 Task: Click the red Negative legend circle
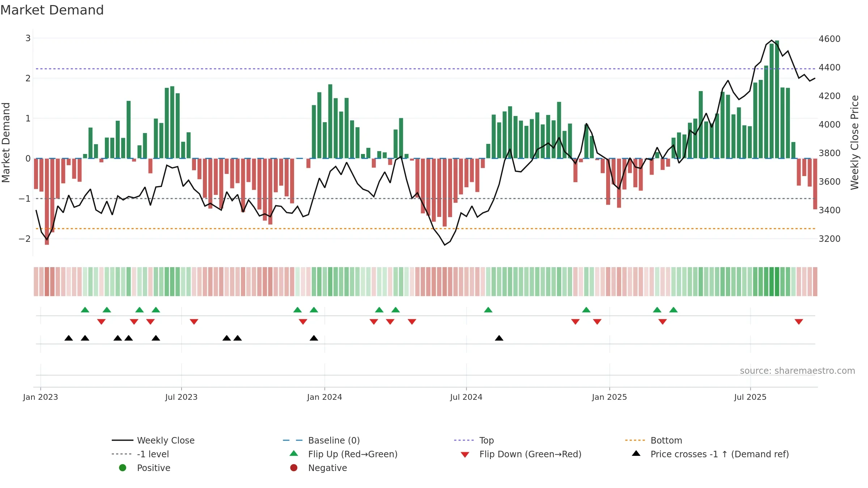(x=294, y=468)
